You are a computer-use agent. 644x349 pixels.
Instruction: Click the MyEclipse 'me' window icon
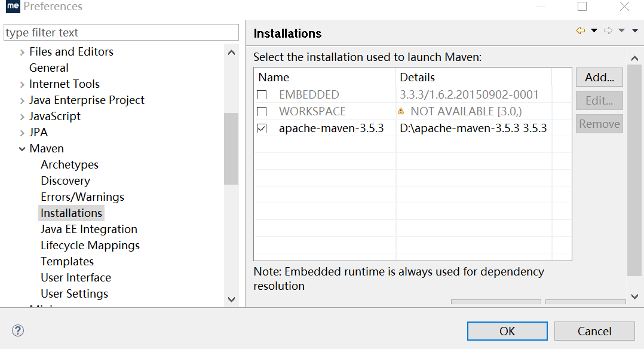13,6
